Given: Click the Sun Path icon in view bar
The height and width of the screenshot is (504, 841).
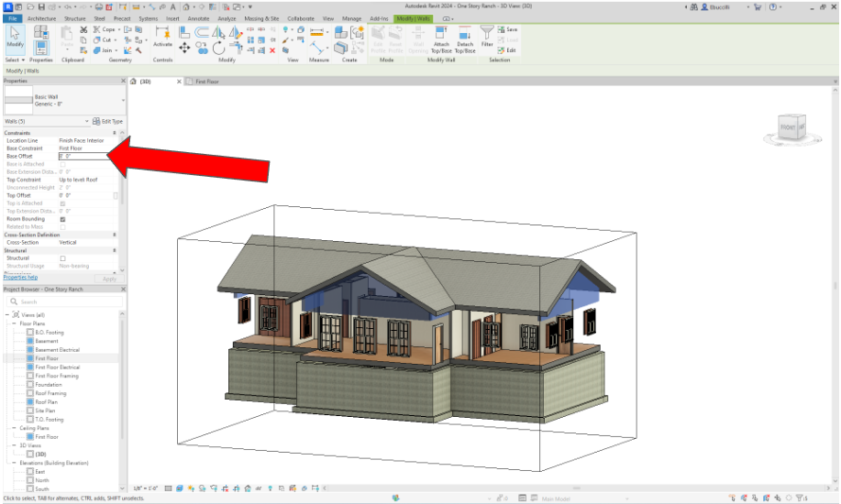Looking at the screenshot, I should 191,488.
